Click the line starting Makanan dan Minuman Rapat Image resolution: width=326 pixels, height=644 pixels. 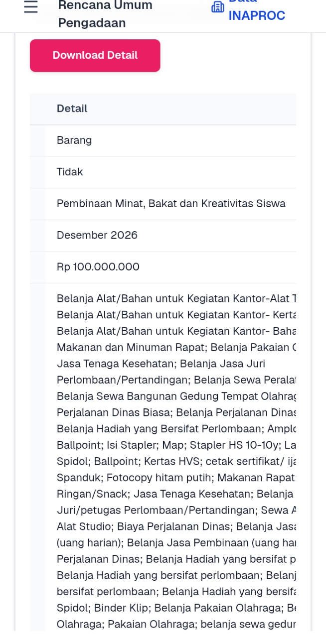pos(176,348)
